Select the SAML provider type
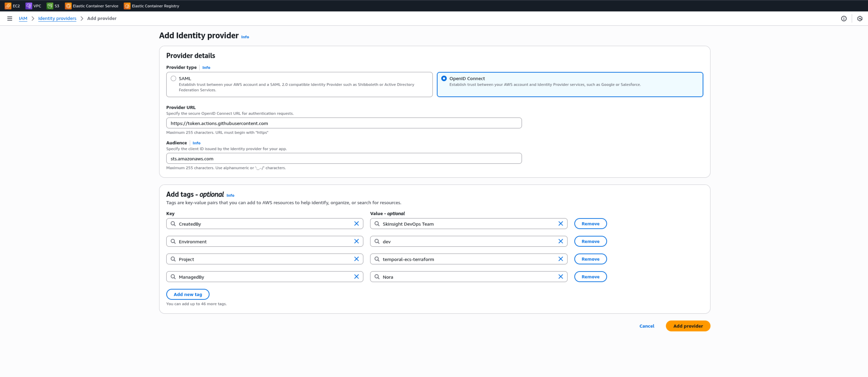This screenshot has height=377, width=868. click(x=173, y=78)
